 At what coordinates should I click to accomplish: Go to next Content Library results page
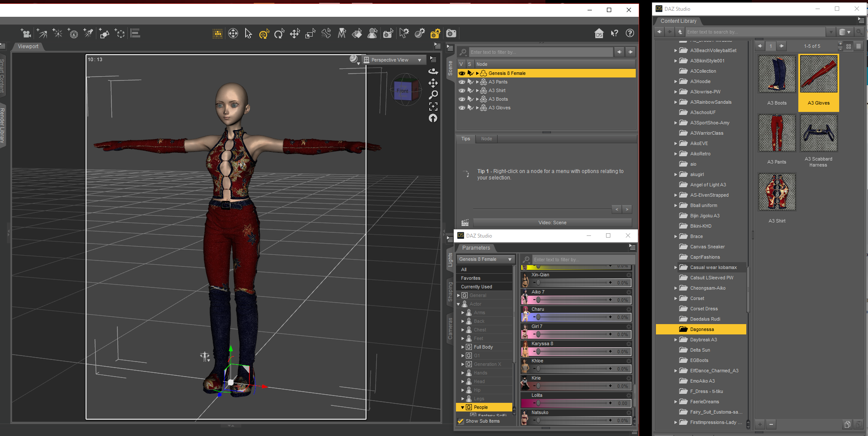[x=782, y=46]
